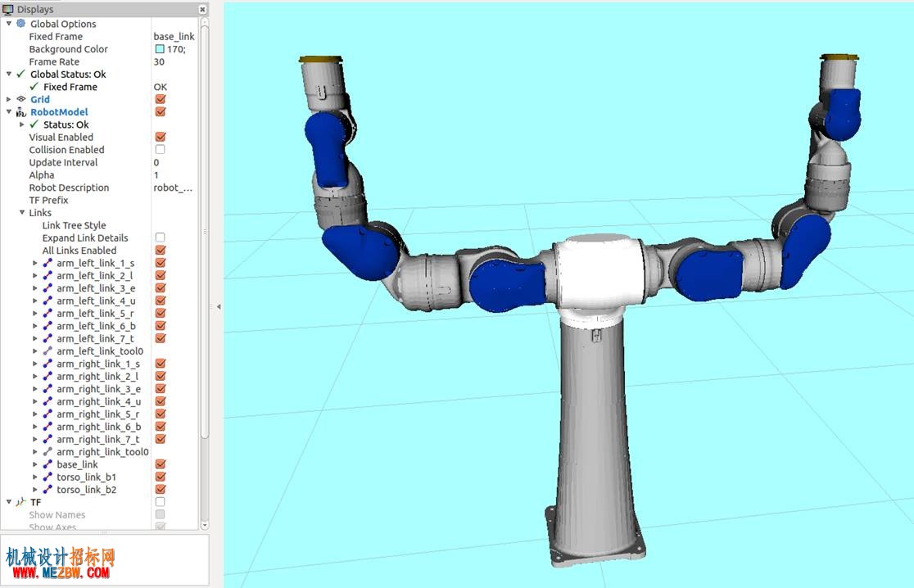The width and height of the screenshot is (914, 588).
Task: Collapse the TF display tree
Action: pyautogui.click(x=9, y=502)
